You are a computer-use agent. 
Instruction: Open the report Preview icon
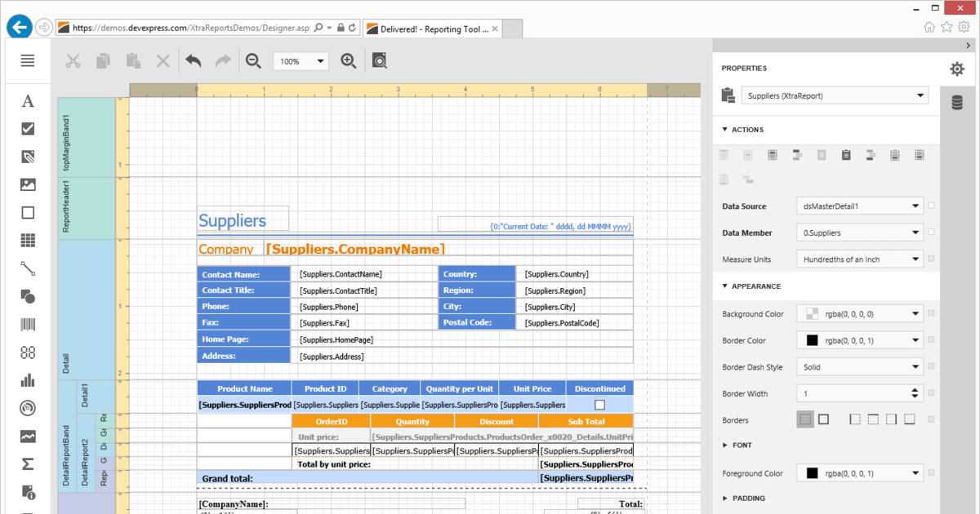click(x=380, y=61)
